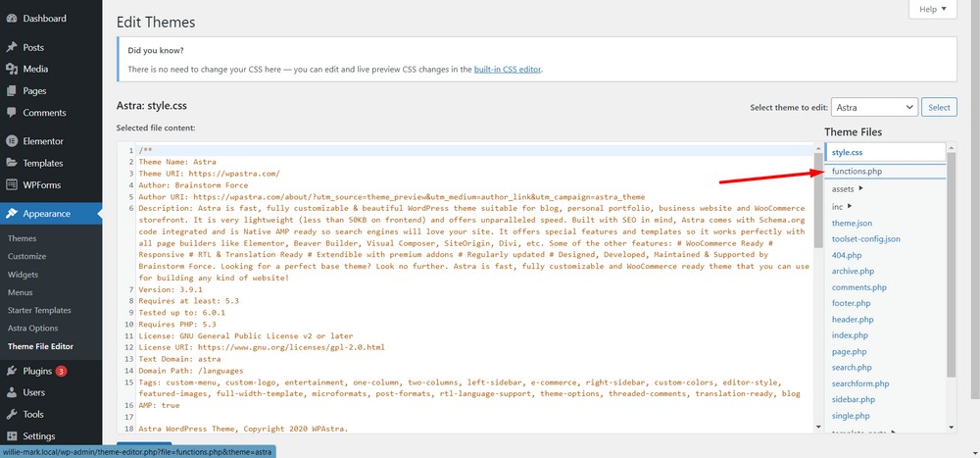
Task: Open page.php file
Action: pyautogui.click(x=850, y=352)
